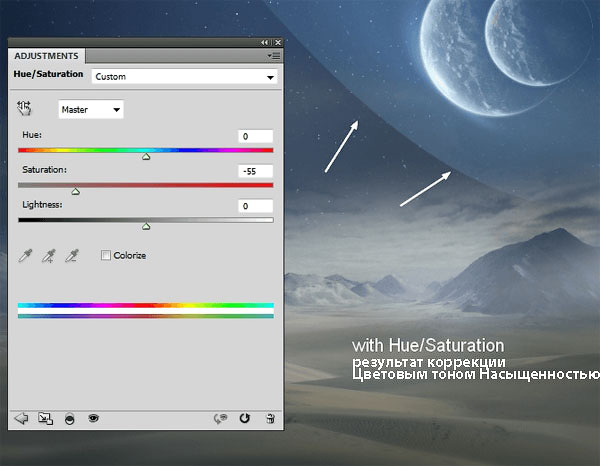The height and width of the screenshot is (466, 600).
Task: Click the Saturation slider handle
Action: click(76, 191)
